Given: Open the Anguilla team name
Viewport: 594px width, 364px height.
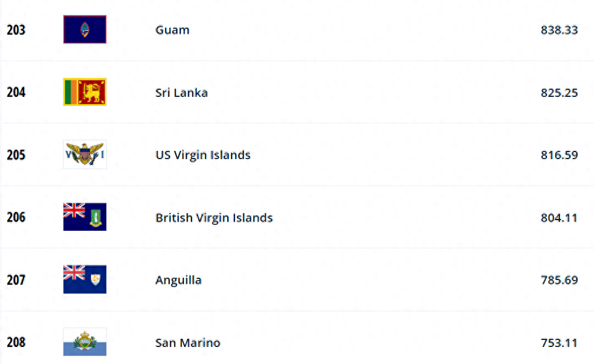Looking at the screenshot, I should click(179, 281).
